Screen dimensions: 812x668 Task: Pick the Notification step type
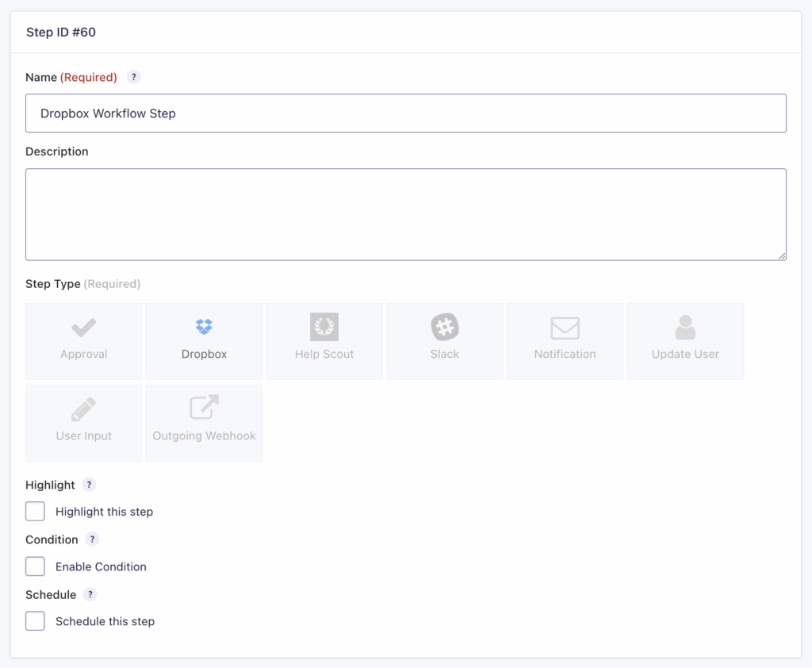tap(565, 340)
